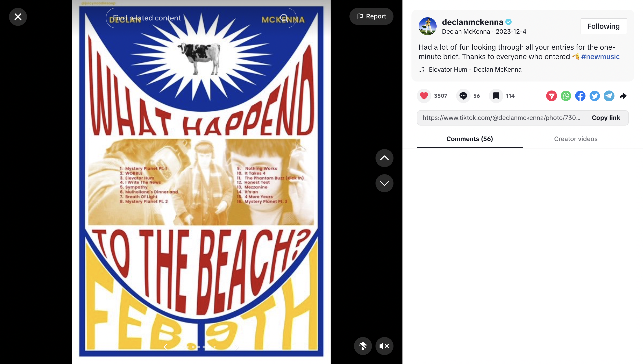Expand more share options with the arrow

(x=623, y=96)
